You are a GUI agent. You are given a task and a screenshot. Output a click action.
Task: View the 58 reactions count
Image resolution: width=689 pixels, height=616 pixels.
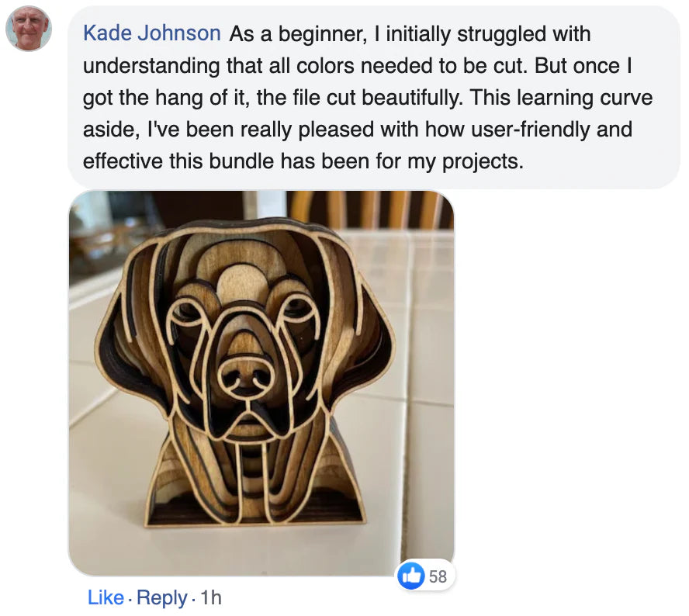(438, 576)
